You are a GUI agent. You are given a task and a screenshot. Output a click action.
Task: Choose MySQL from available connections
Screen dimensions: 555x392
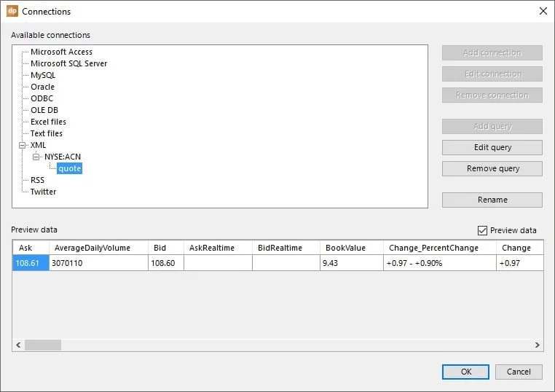(x=42, y=75)
